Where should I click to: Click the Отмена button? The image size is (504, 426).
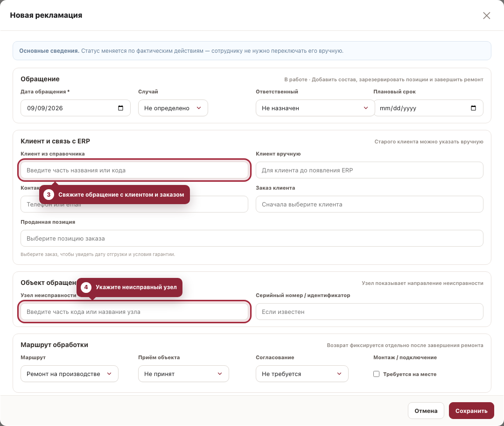point(426,411)
